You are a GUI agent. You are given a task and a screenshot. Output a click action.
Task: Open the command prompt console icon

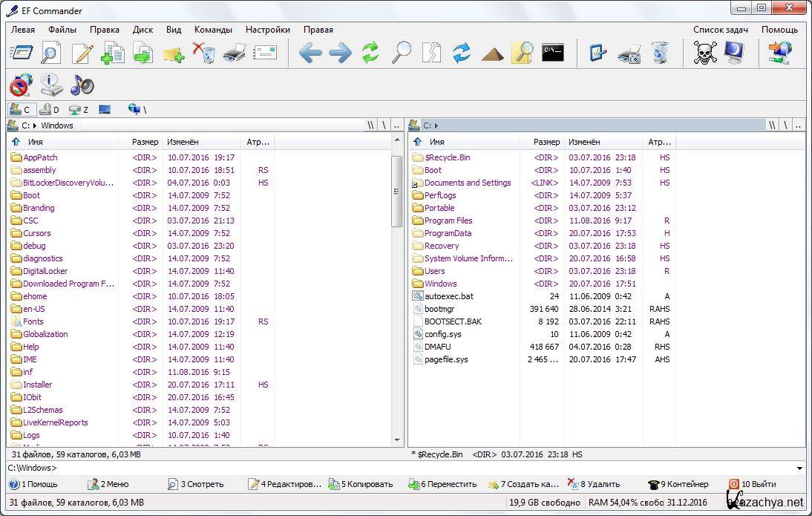pyautogui.click(x=552, y=53)
